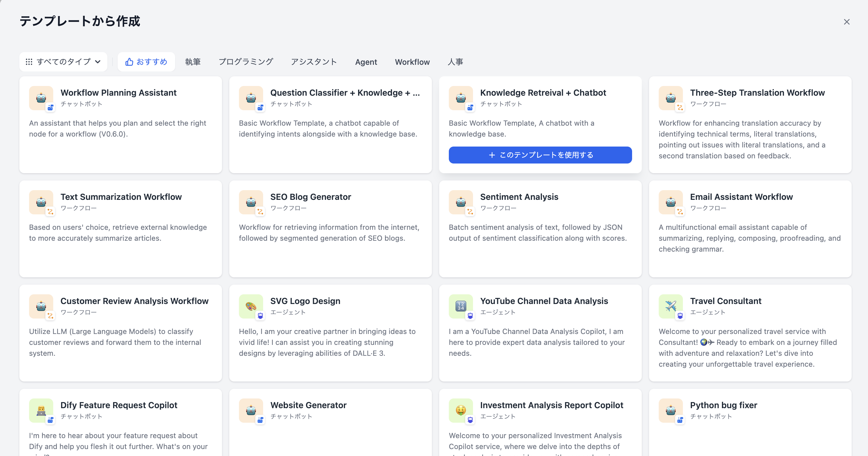Click Investment Analysis money-face icon
This screenshot has width=868, height=456.
pyautogui.click(x=461, y=410)
